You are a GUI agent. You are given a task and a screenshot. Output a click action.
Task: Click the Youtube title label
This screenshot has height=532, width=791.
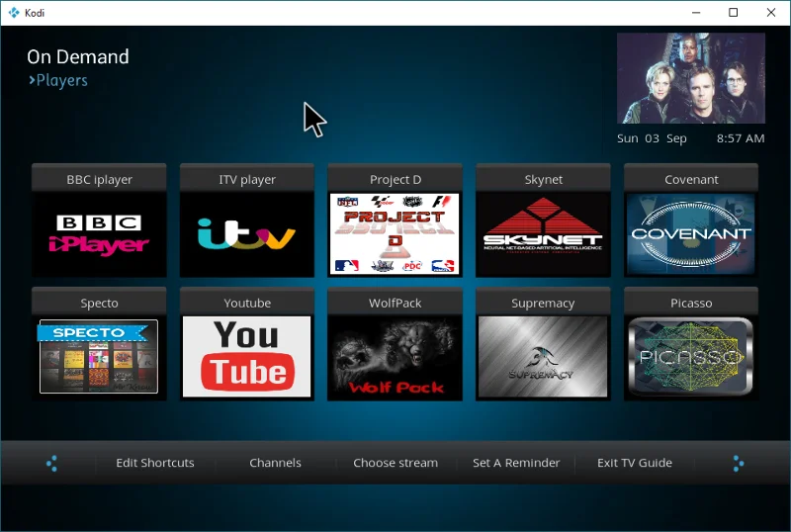tap(247, 303)
